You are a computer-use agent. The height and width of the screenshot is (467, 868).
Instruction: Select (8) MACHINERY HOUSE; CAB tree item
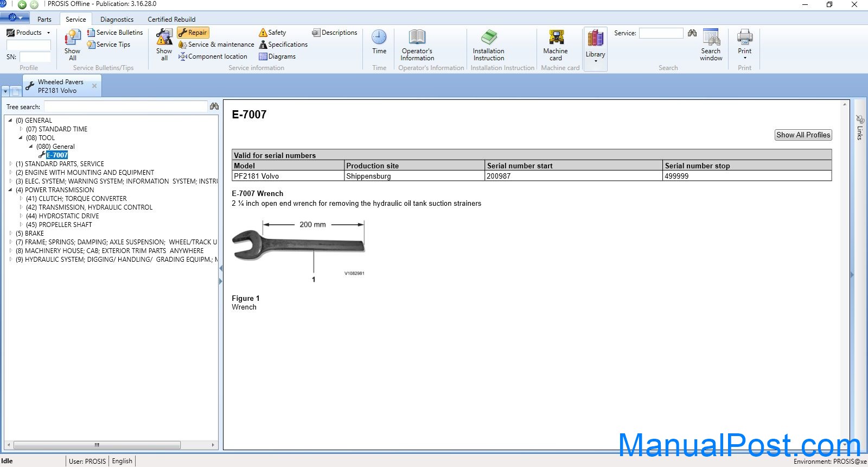pyautogui.click(x=110, y=251)
